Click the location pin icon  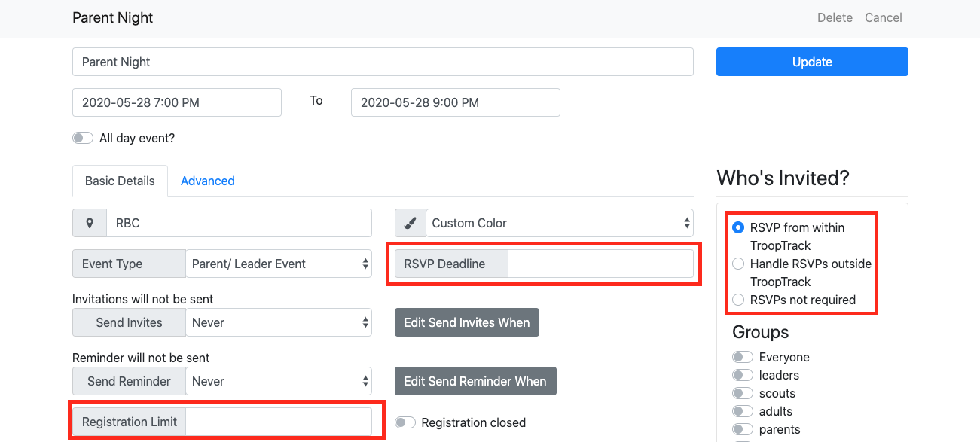click(x=90, y=223)
